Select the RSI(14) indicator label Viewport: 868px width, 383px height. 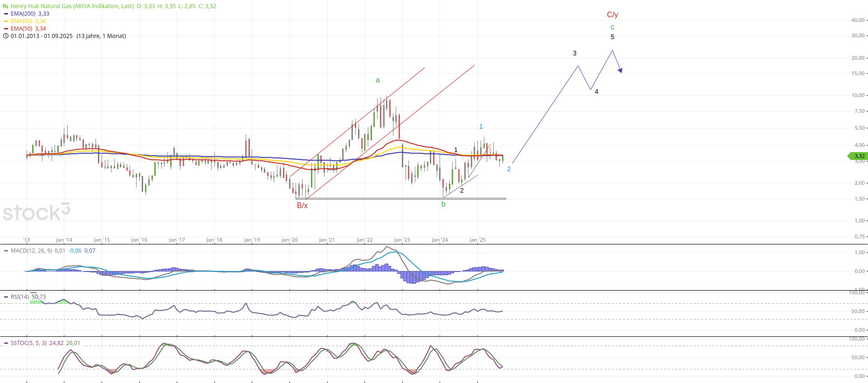[x=20, y=297]
